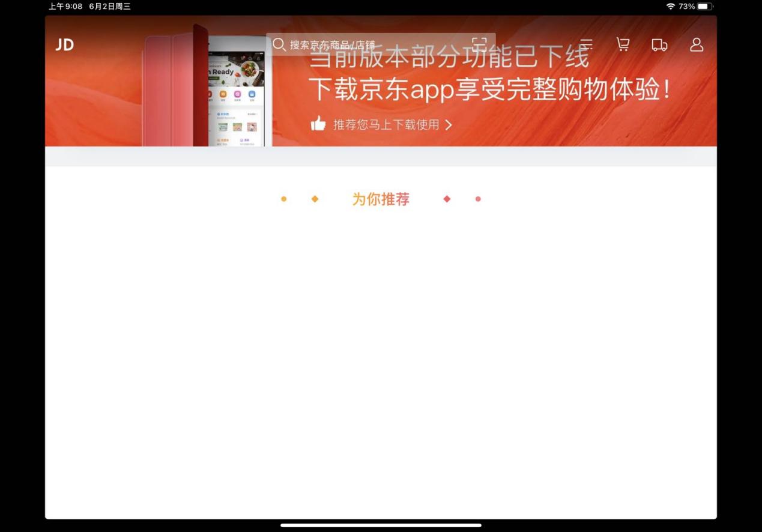Open the delivery truck orders icon
The width and height of the screenshot is (762, 532).
(659, 45)
